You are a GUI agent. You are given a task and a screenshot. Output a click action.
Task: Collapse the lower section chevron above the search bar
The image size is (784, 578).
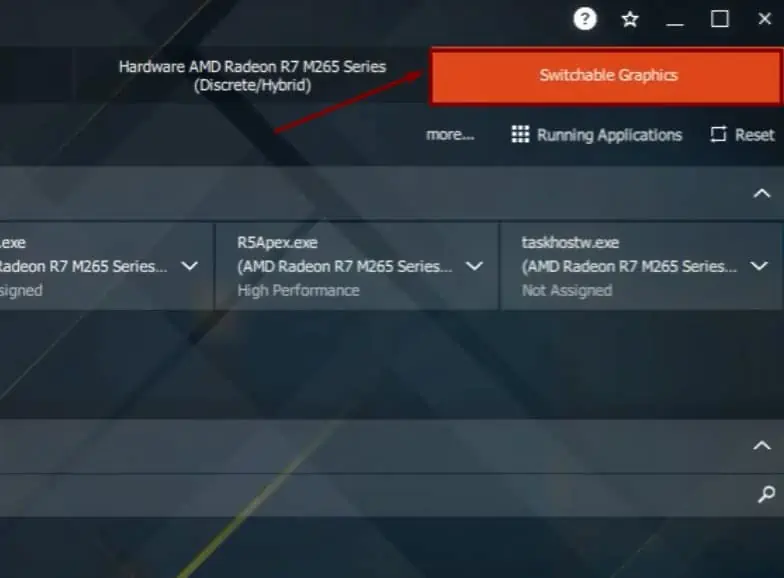tap(762, 445)
